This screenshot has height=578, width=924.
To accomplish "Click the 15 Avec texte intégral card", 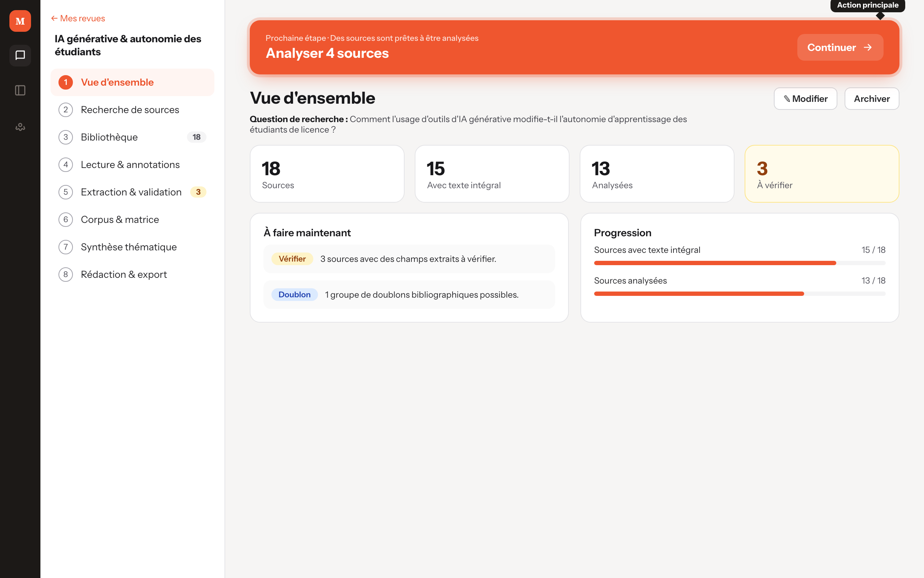I will [492, 174].
